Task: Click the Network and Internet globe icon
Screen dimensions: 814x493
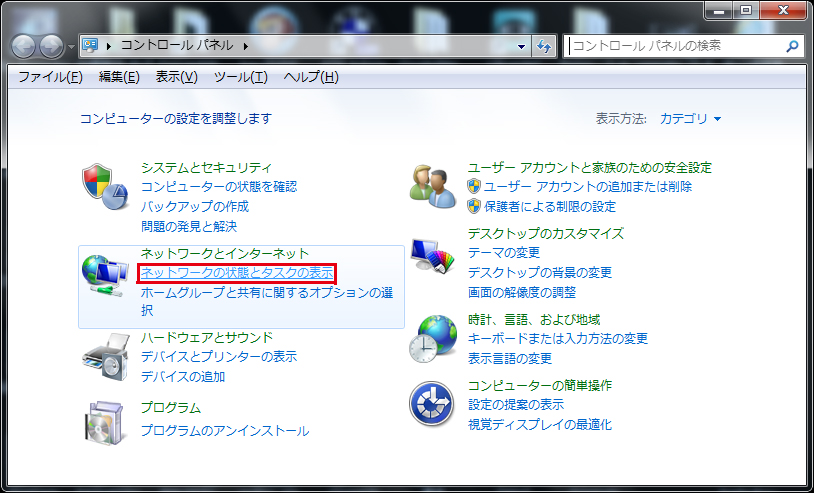Action: [105, 275]
